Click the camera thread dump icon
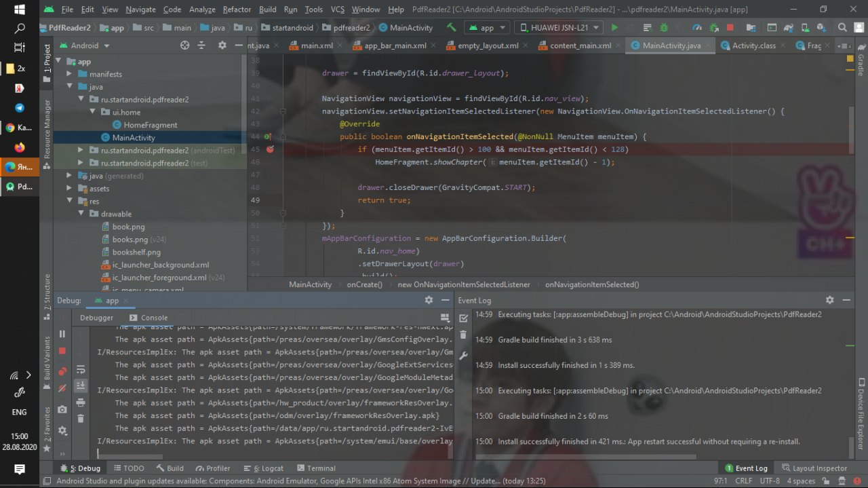The height and width of the screenshot is (488, 868). [x=62, y=409]
